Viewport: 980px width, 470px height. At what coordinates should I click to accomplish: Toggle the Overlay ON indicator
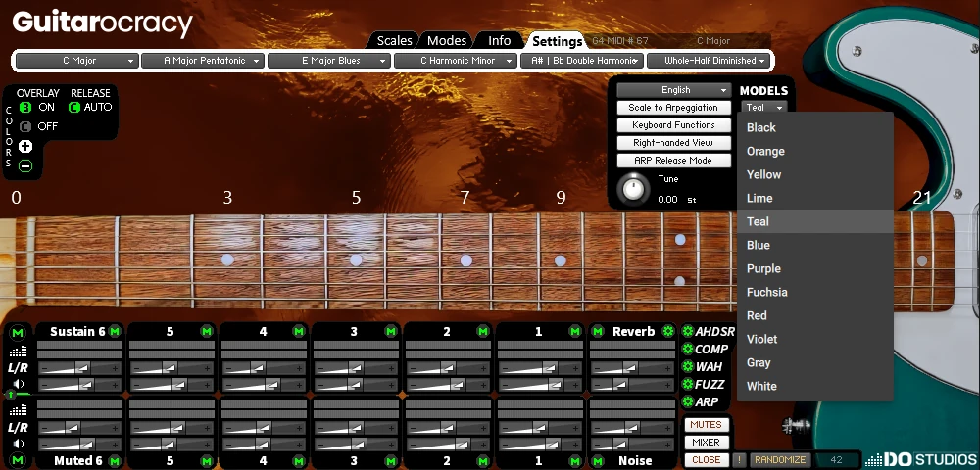pos(25,108)
